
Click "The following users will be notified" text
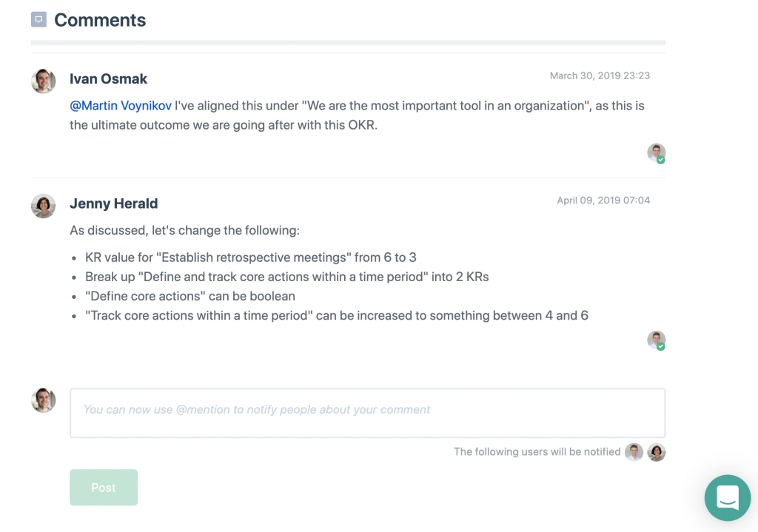pos(537,452)
